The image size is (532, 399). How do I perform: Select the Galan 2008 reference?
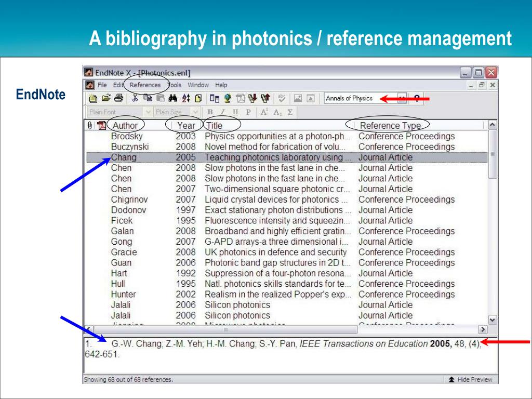point(287,231)
